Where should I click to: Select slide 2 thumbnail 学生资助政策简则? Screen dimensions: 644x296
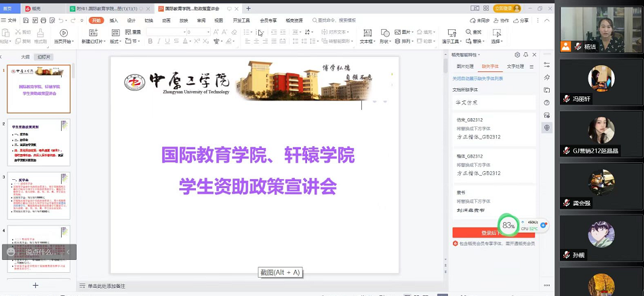pos(39,143)
